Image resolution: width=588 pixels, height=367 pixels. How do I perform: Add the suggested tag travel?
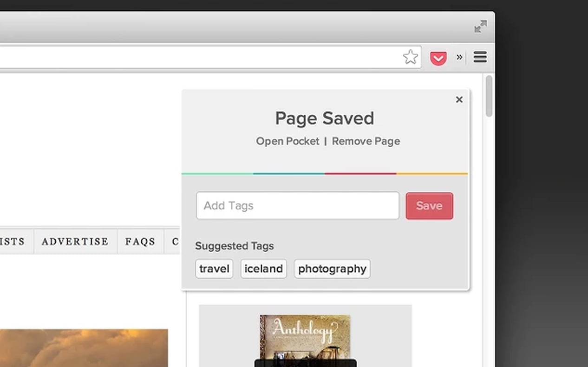(x=214, y=269)
